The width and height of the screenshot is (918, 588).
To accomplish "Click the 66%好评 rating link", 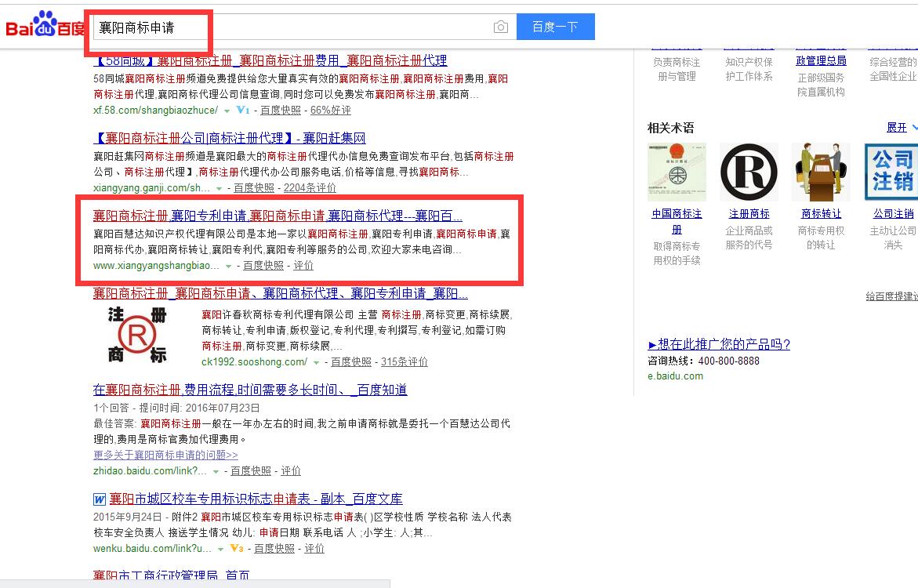I will click(331, 110).
